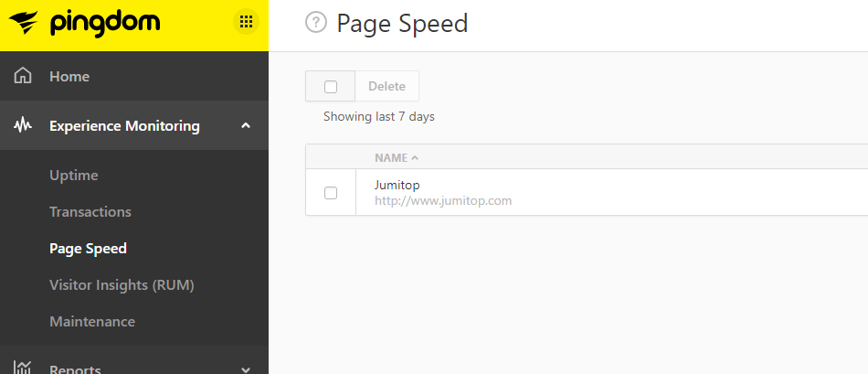Click the http://www.jumitop.com URL
This screenshot has height=374, width=868.
tap(443, 200)
